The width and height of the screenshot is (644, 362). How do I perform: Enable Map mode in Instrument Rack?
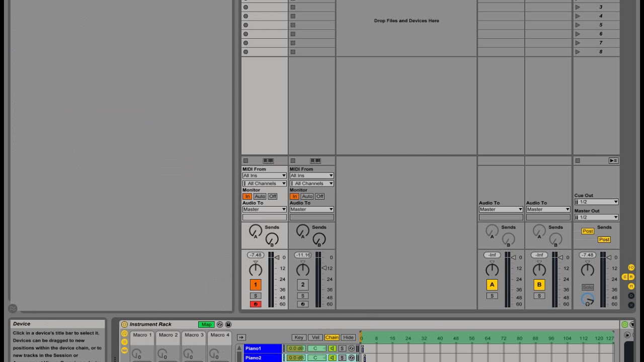pos(206,324)
